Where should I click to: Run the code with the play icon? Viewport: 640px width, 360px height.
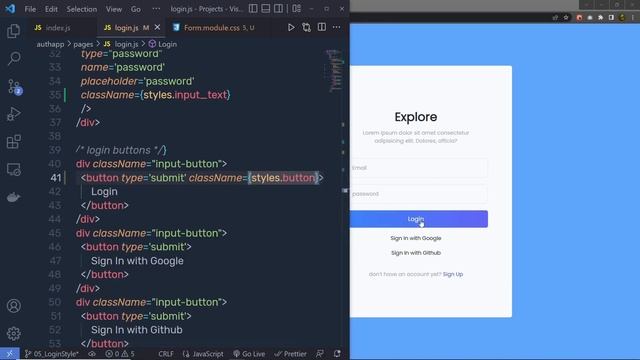(291, 27)
